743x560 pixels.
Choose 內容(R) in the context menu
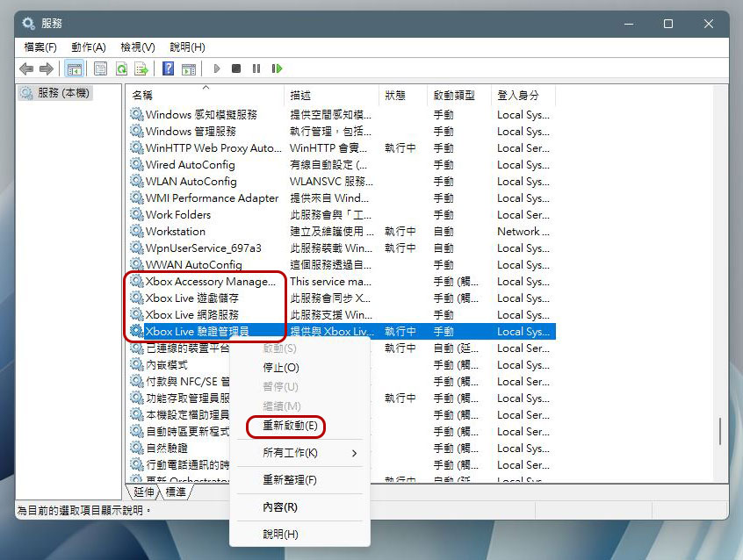click(x=280, y=507)
